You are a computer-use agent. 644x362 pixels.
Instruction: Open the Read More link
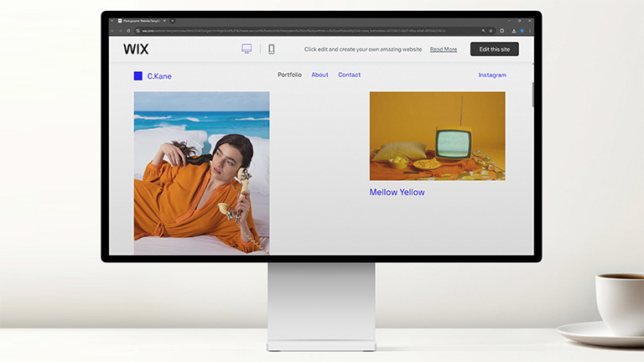click(443, 49)
